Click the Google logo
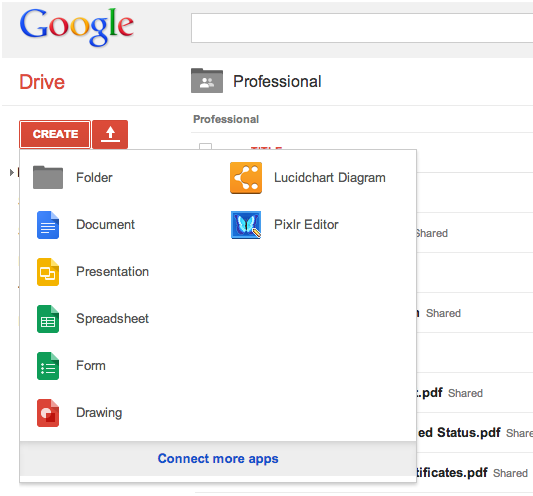The image size is (533, 496). 76,27
